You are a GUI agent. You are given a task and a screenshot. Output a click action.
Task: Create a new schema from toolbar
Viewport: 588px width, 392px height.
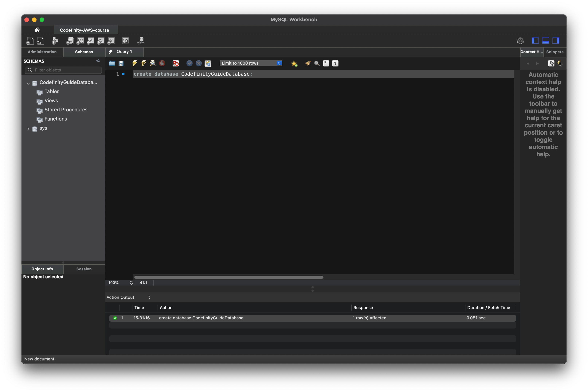click(x=70, y=41)
